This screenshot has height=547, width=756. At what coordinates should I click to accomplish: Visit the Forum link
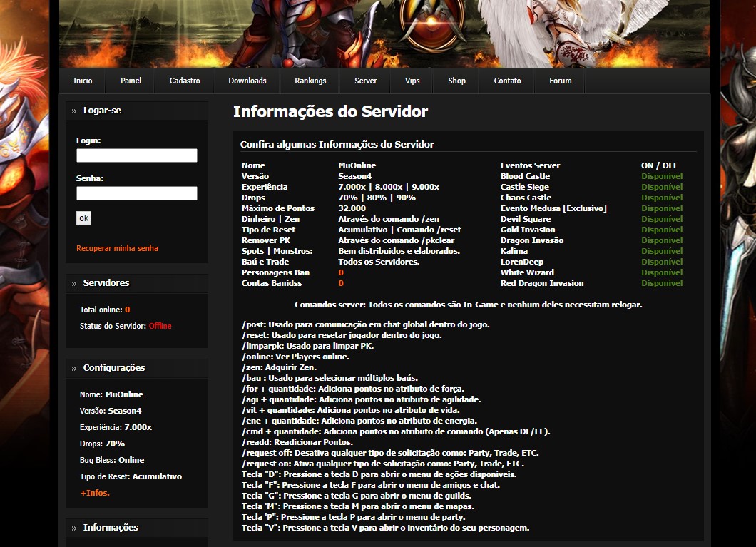561,81
